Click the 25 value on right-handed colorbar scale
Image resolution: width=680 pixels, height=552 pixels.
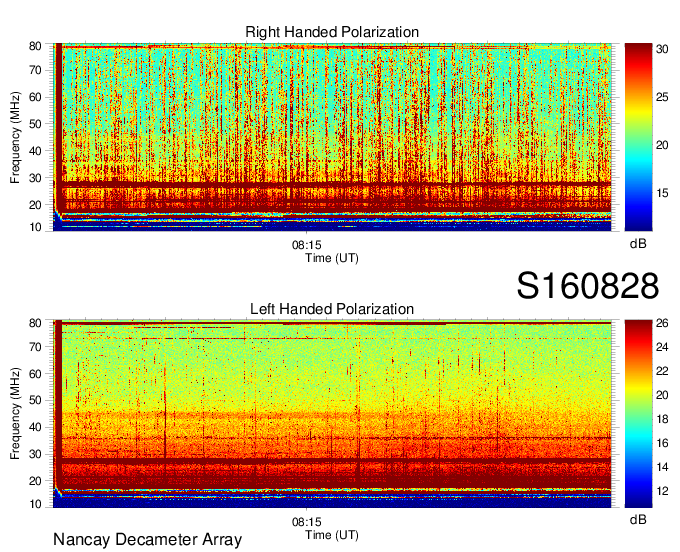pyautogui.click(x=662, y=97)
